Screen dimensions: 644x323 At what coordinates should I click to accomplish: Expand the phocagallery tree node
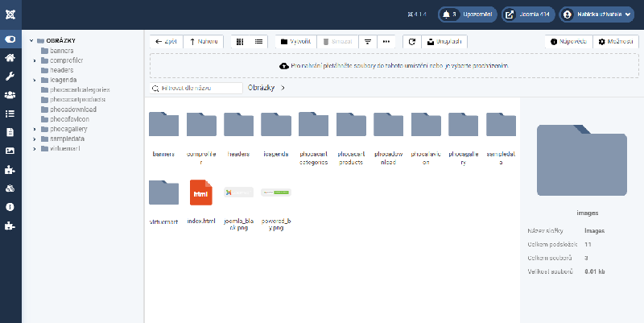click(35, 129)
